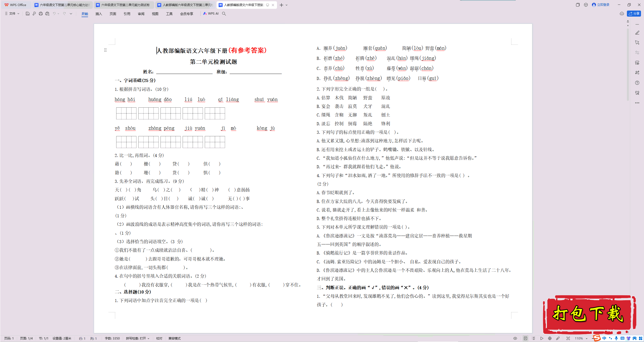Screen dimensions: 644x342
Task: Click the search magnifier icon
Action: pos(224,14)
